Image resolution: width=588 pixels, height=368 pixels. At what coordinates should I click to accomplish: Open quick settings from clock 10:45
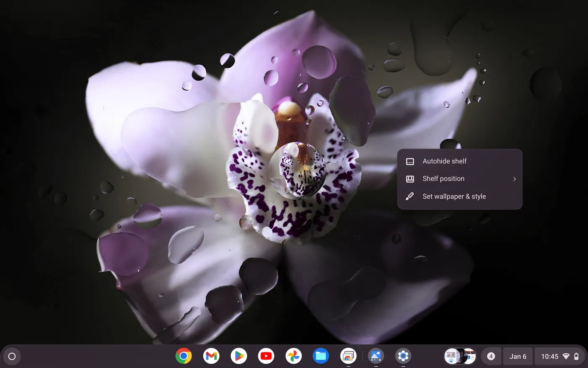pyautogui.click(x=559, y=356)
